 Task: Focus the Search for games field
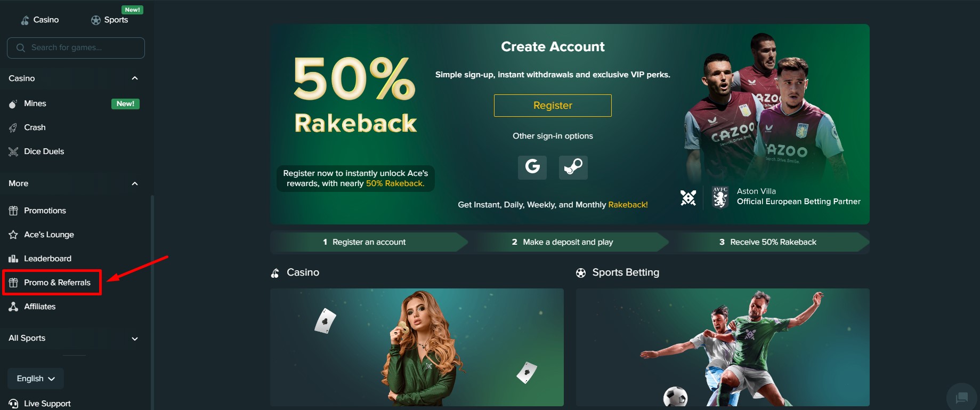76,48
